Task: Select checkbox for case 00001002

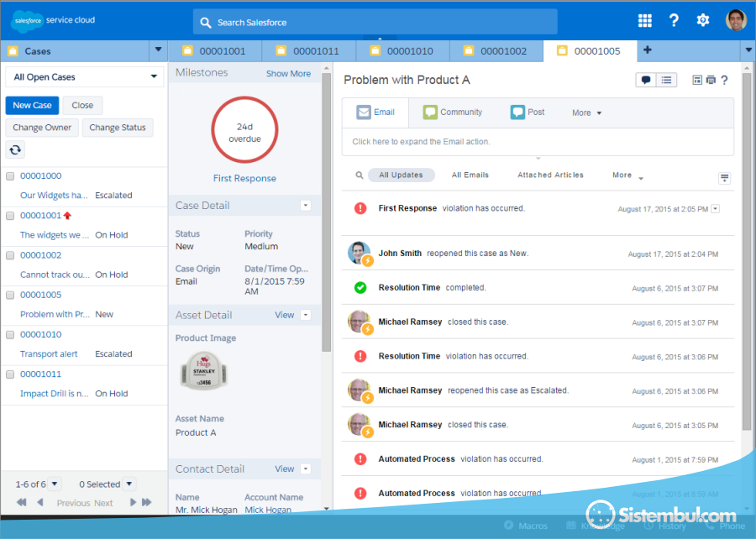Action: (10, 255)
